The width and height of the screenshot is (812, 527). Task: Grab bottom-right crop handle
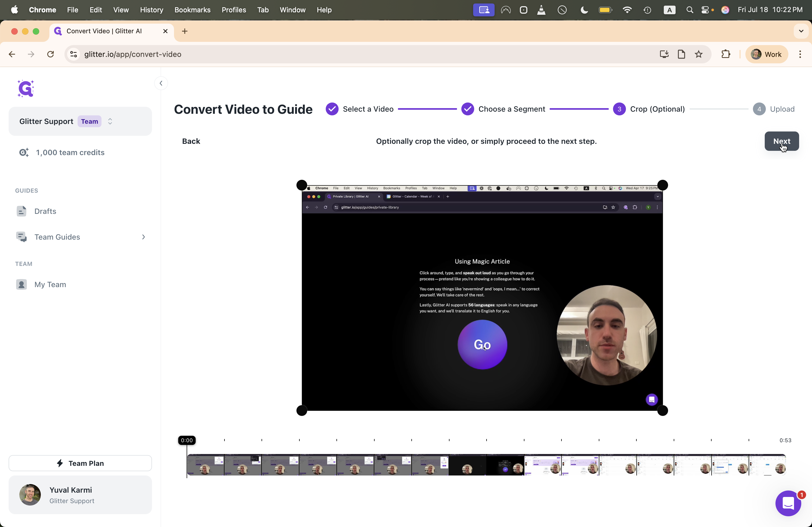pos(662,411)
